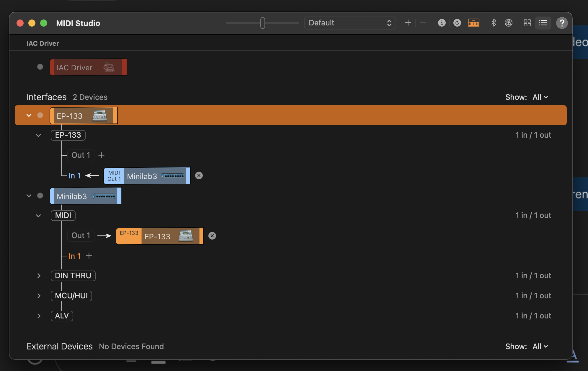588x371 pixels.
Task: Click the Interfaces section heading
Action: point(47,97)
